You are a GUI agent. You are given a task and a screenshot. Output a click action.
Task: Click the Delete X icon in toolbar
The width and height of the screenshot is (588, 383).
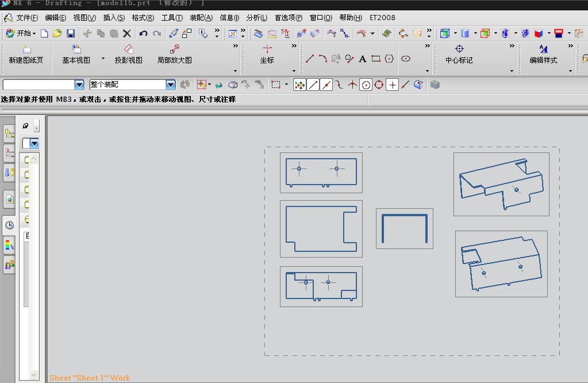click(x=127, y=33)
